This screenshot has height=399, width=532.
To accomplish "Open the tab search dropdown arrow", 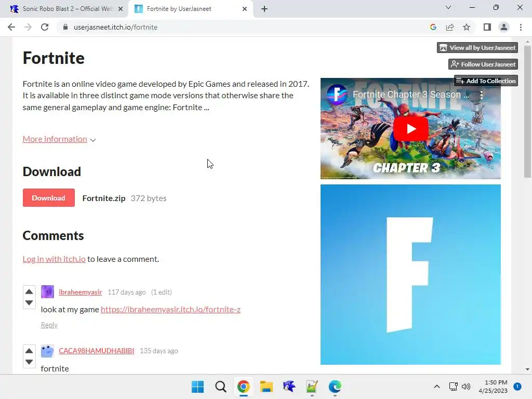I will [x=448, y=7].
